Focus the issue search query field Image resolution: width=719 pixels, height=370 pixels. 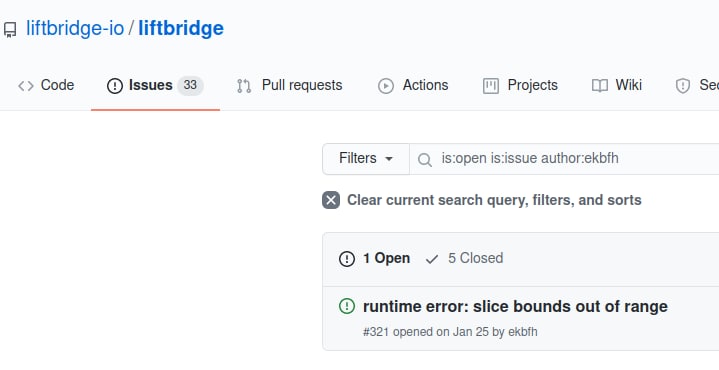[564, 159]
